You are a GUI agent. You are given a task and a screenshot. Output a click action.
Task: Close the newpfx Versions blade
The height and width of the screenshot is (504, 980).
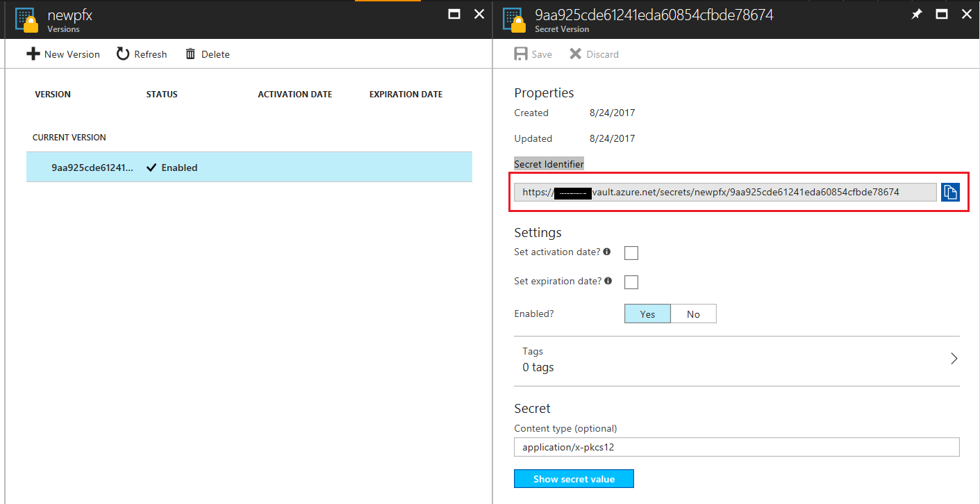[479, 14]
